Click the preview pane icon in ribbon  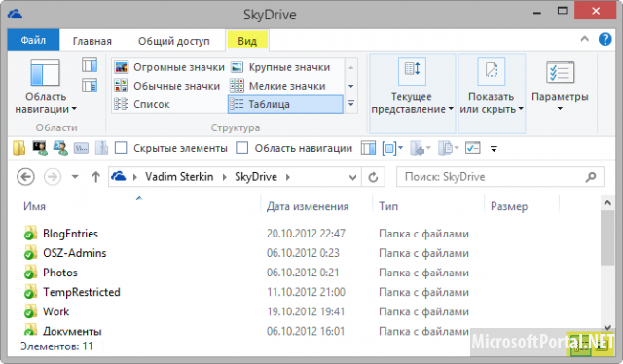[90, 65]
